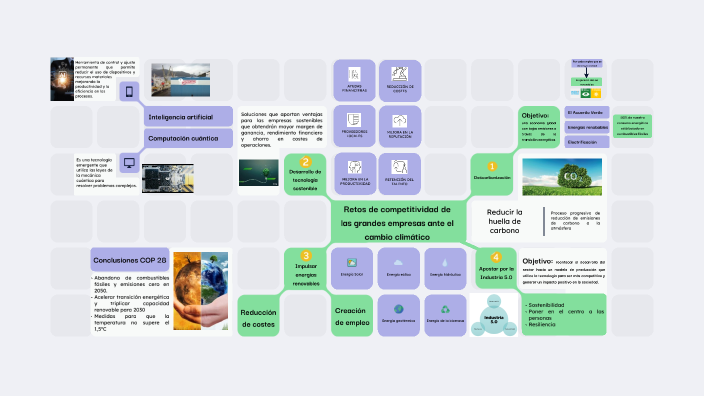Select the Apostar por la Industria 5.0 text
This screenshot has width=704, height=396.
[x=496, y=273]
